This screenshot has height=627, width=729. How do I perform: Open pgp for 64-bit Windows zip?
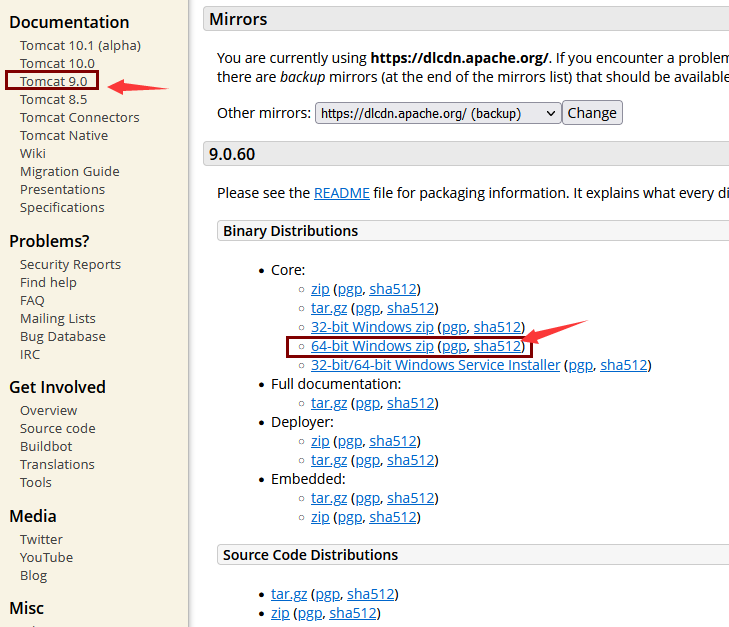pos(454,346)
